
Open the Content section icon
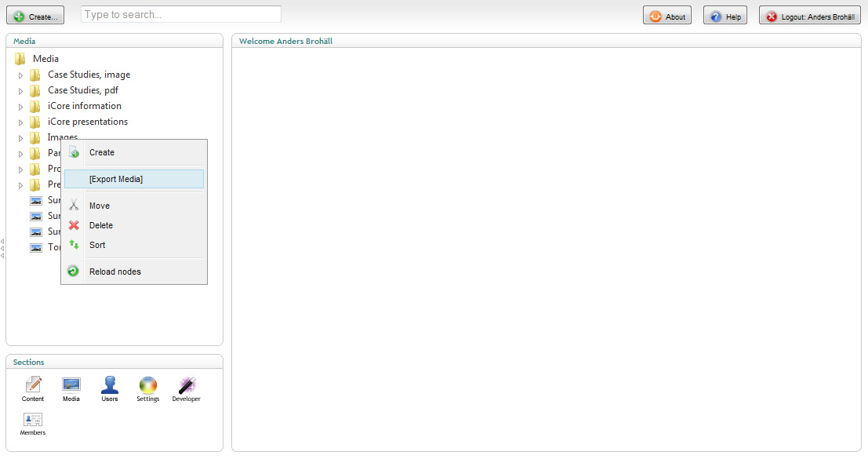tap(33, 385)
